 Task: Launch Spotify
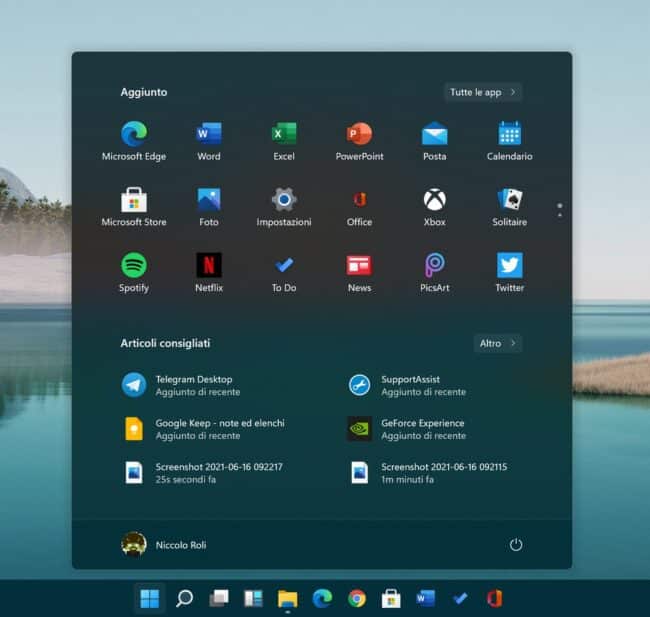tap(134, 272)
